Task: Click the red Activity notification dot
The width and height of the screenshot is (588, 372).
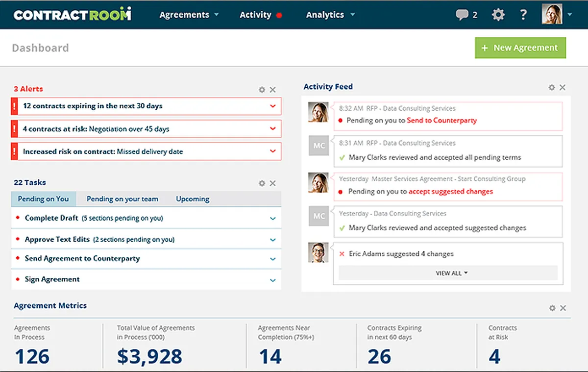Action: click(279, 15)
